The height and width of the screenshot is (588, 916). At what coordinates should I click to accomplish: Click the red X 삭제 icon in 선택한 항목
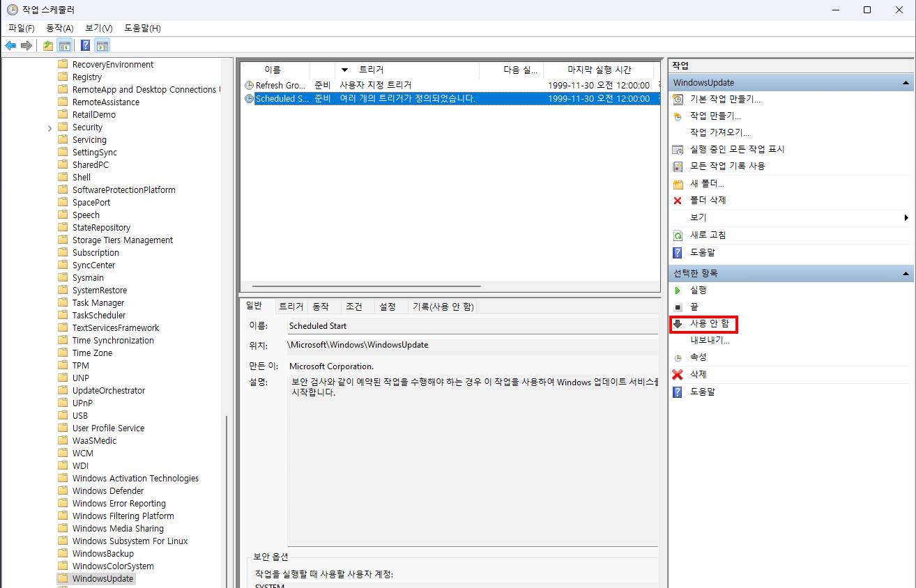678,375
